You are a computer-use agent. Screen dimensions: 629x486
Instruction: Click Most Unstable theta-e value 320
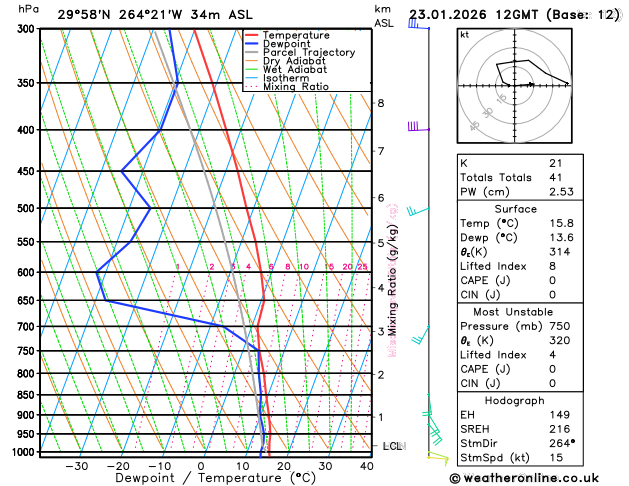560,340
